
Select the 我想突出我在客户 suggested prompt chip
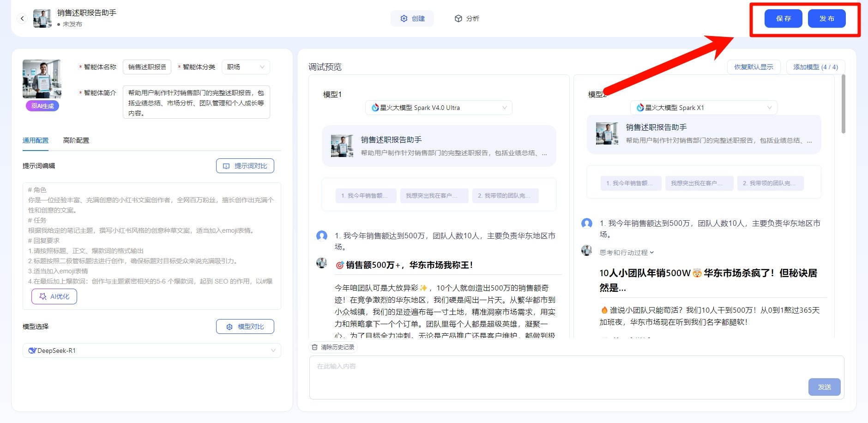434,195
